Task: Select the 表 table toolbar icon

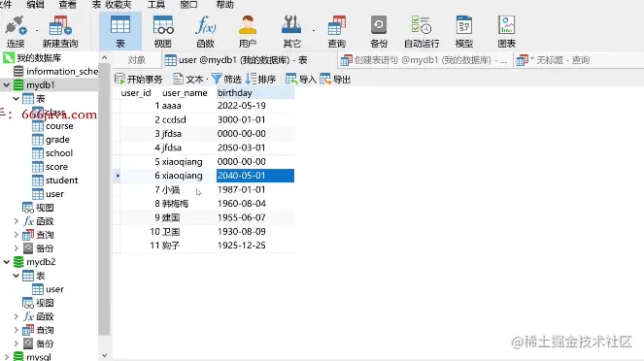Action: point(120,31)
